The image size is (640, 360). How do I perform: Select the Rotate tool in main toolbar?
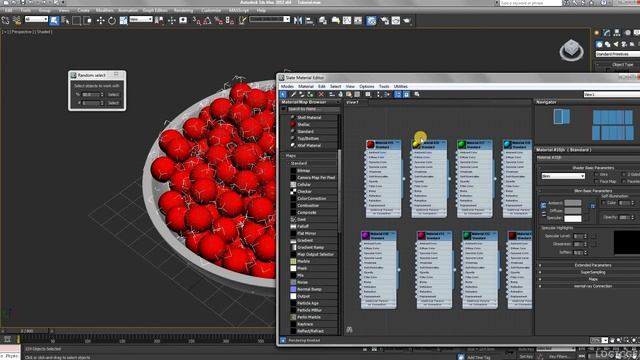(x=111, y=20)
